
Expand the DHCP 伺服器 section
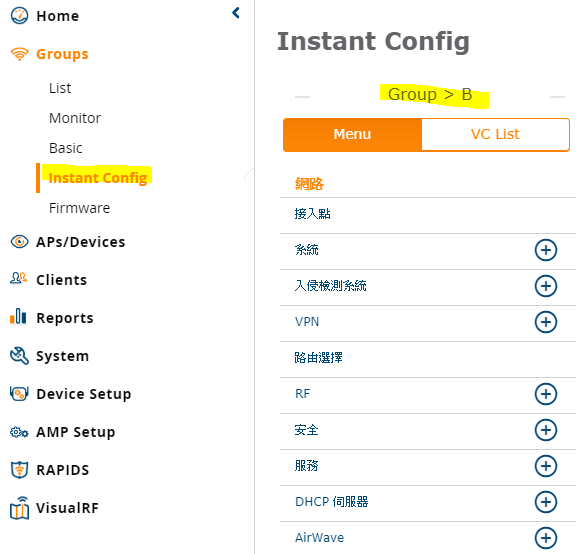pyautogui.click(x=546, y=502)
